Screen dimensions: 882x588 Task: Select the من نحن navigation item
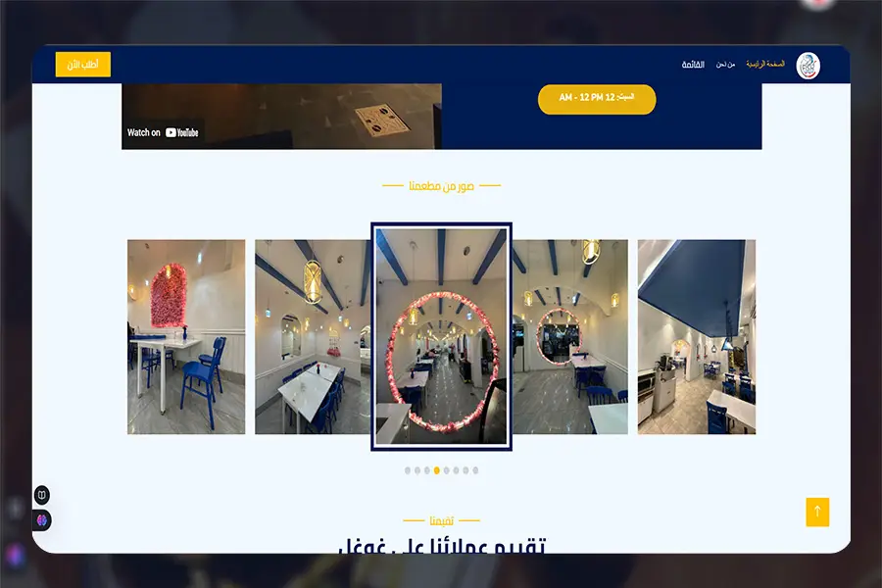coord(725,63)
